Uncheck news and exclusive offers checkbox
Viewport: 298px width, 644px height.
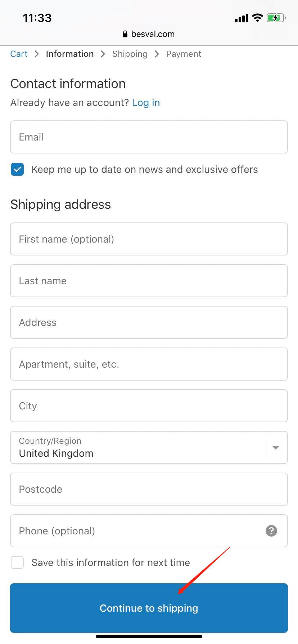tap(17, 169)
